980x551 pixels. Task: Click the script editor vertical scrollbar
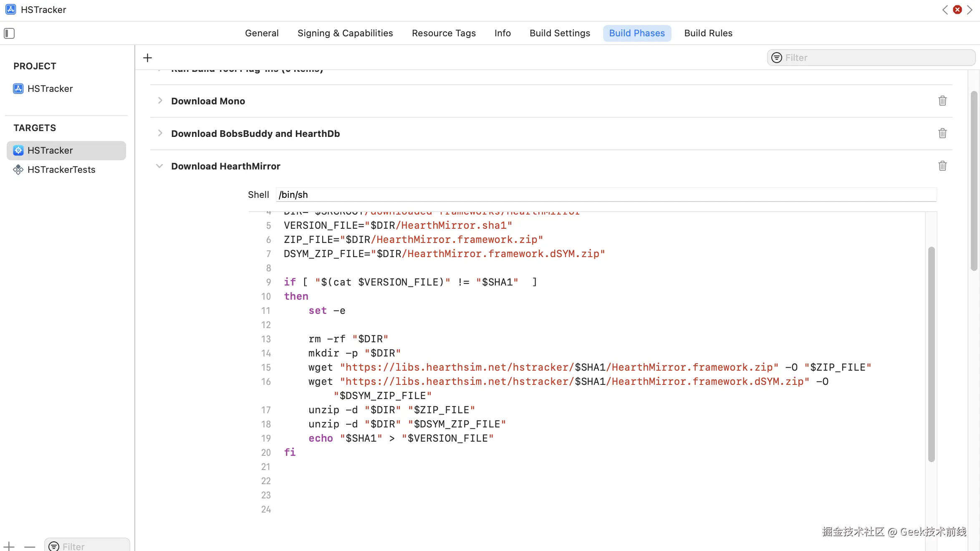(x=931, y=355)
